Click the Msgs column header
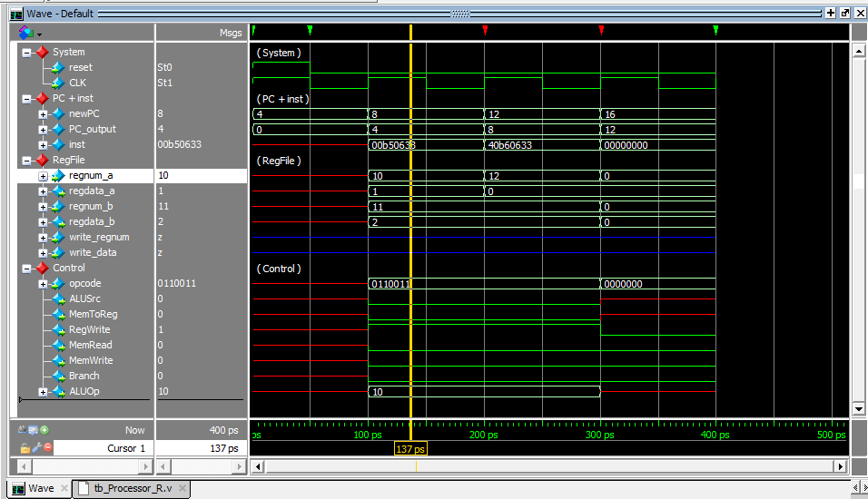 [202, 34]
